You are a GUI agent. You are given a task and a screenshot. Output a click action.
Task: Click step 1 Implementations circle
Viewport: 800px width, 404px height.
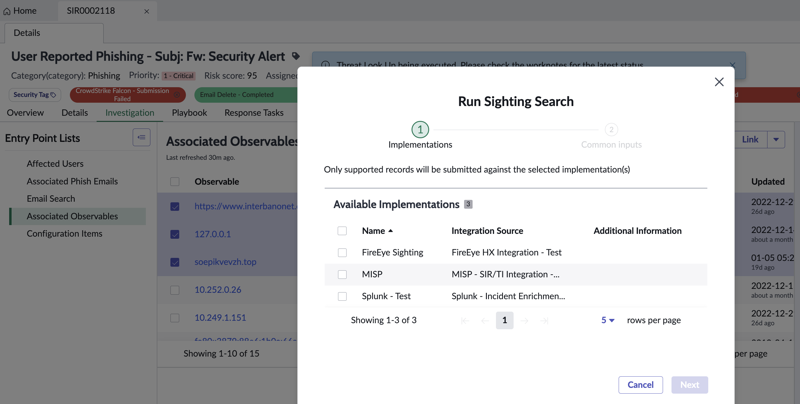click(420, 130)
